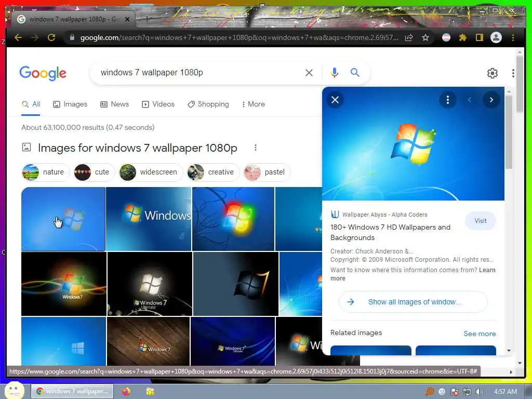This screenshot has height=399, width=532.
Task: Filter images by widescreen chip
Action: [x=151, y=172]
